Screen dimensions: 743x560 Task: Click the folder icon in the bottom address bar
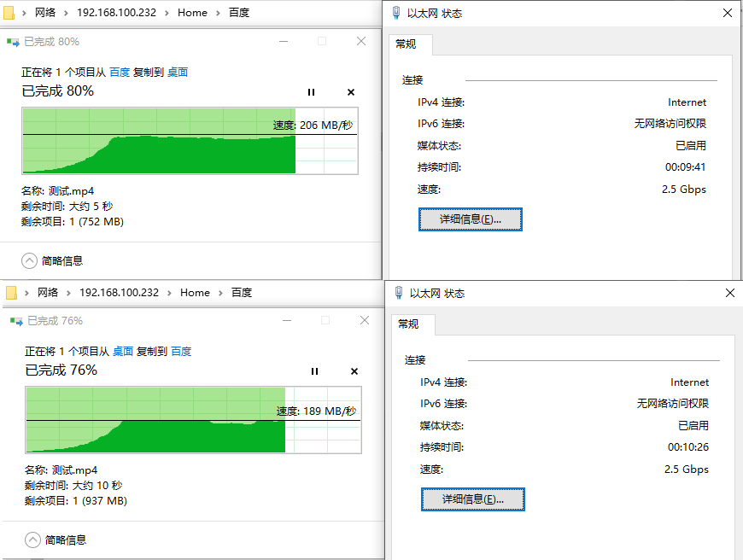(x=12, y=292)
